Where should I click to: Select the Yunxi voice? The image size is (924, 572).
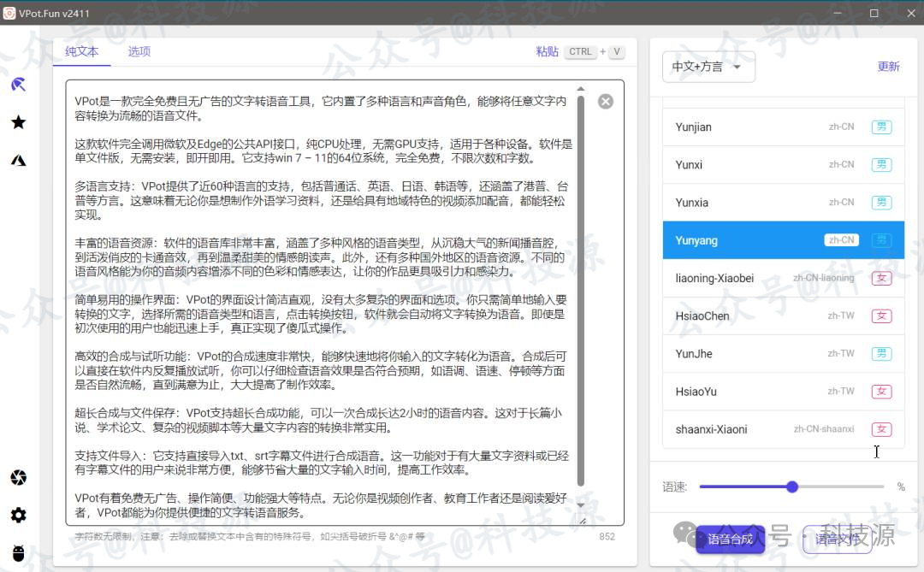(783, 164)
